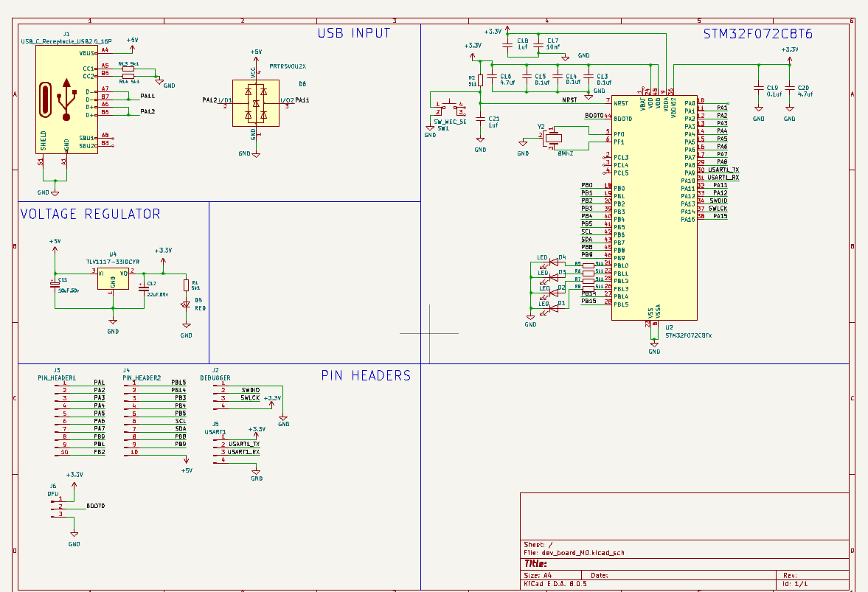Click the PIN_HEADER2 reference text
868x592 pixels.
[x=142, y=378]
